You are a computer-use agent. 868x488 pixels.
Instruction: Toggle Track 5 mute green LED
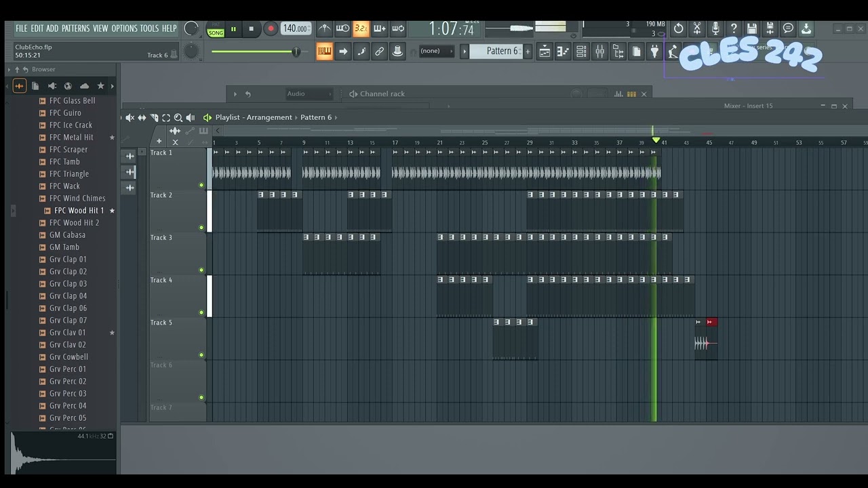coord(201,354)
